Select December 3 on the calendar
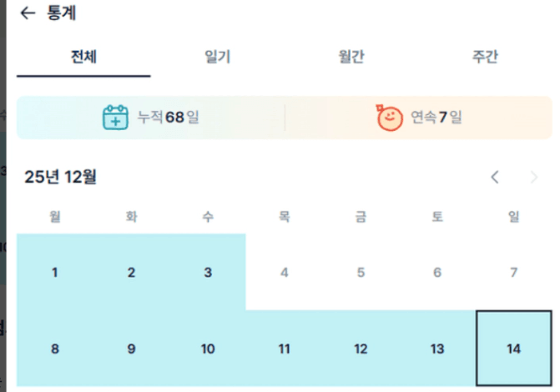The image size is (560, 392). (x=208, y=273)
